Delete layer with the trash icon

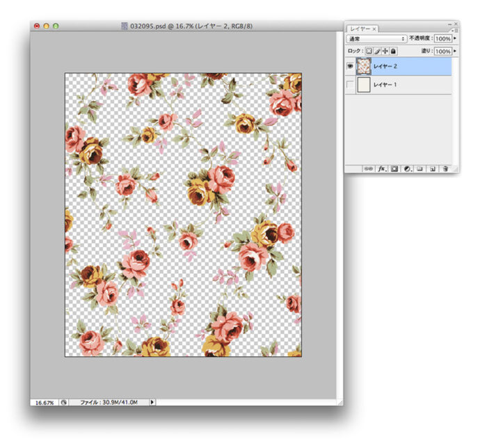(x=445, y=168)
